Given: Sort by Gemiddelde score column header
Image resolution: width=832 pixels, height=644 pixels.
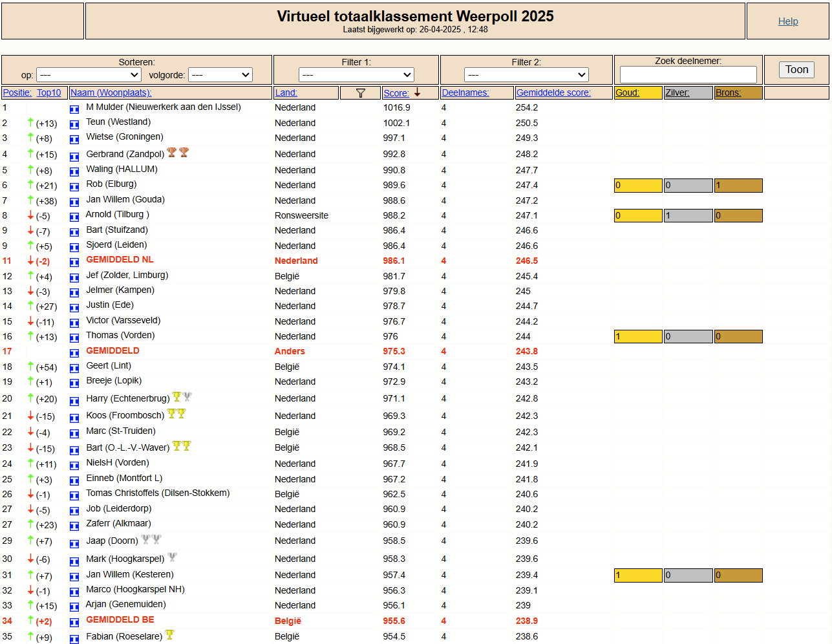Looking at the screenshot, I should (553, 92).
